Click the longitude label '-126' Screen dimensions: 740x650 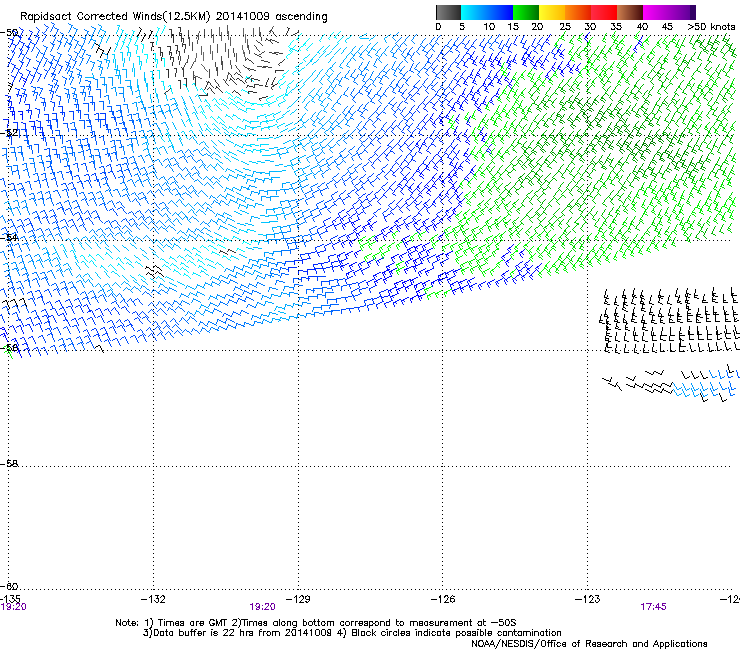point(443,599)
